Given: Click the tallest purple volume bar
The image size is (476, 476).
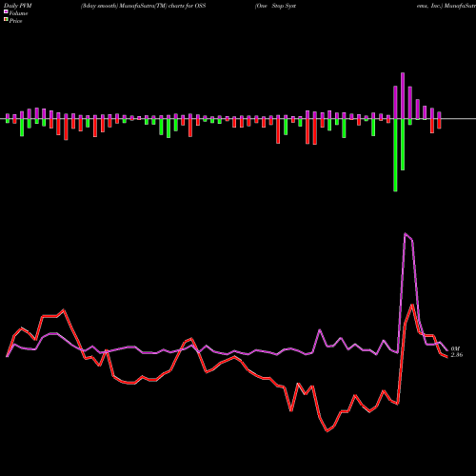Looking at the screenshot, I should (x=403, y=96).
